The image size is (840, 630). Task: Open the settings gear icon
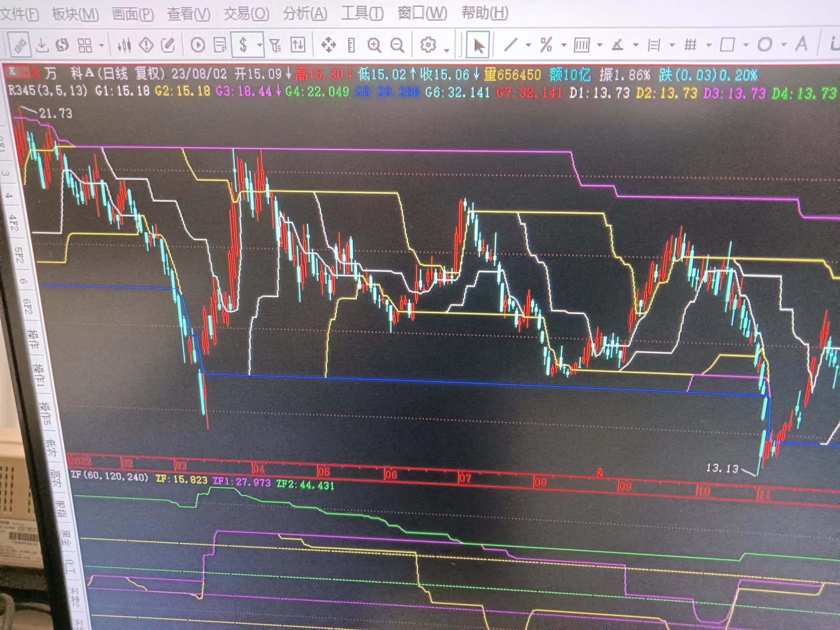428,45
